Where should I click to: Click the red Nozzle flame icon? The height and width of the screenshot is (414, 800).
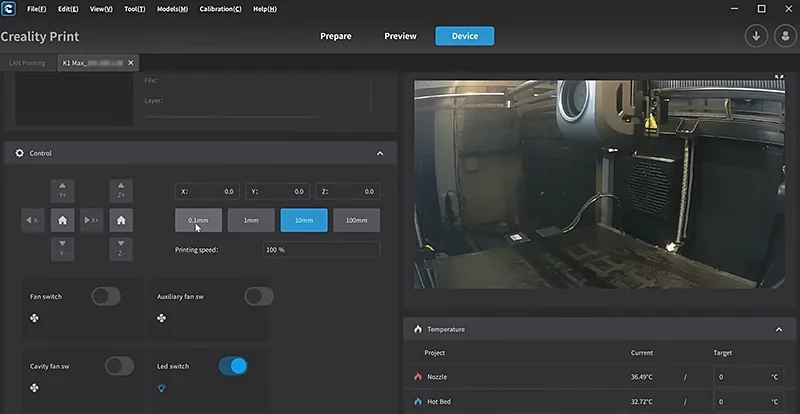coord(418,377)
